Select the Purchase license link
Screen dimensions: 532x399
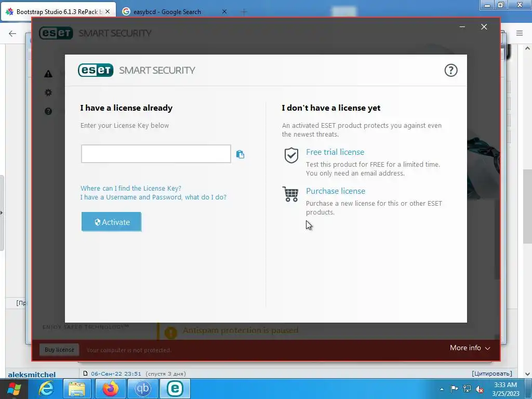(x=336, y=191)
